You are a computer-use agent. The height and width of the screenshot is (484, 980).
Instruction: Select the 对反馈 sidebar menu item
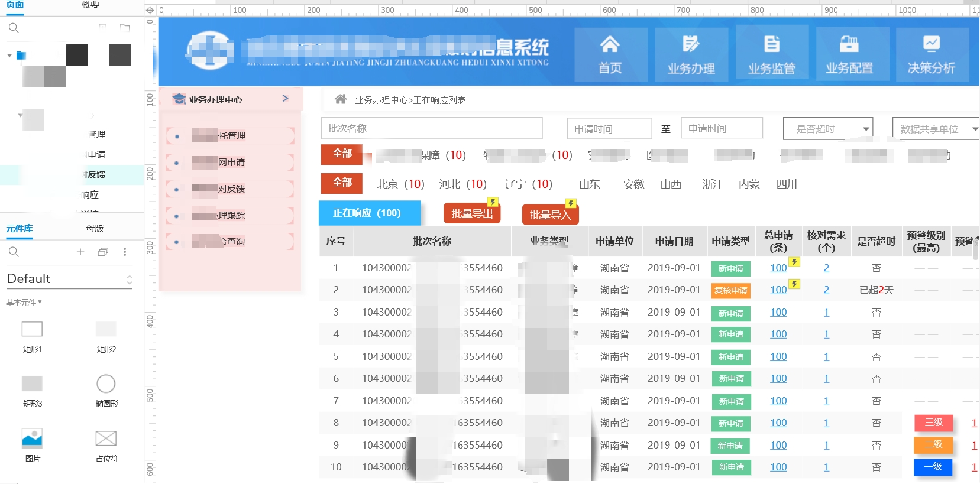click(231, 189)
